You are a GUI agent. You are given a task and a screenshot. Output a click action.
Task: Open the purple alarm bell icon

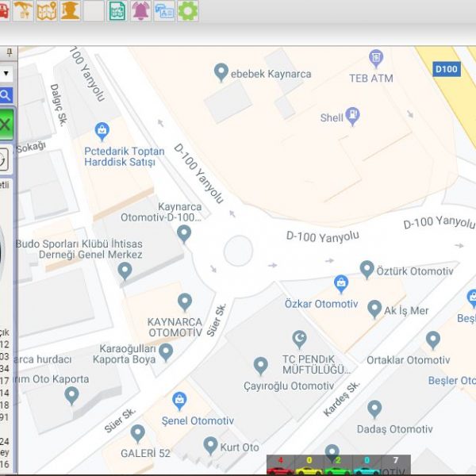[140, 11]
